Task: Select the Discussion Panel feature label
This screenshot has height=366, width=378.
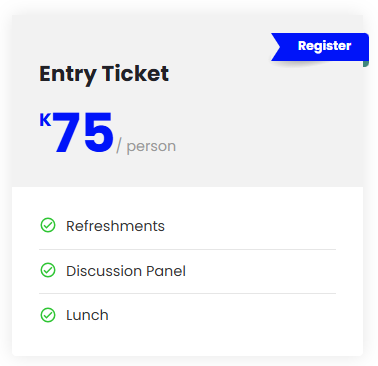Action: (126, 271)
